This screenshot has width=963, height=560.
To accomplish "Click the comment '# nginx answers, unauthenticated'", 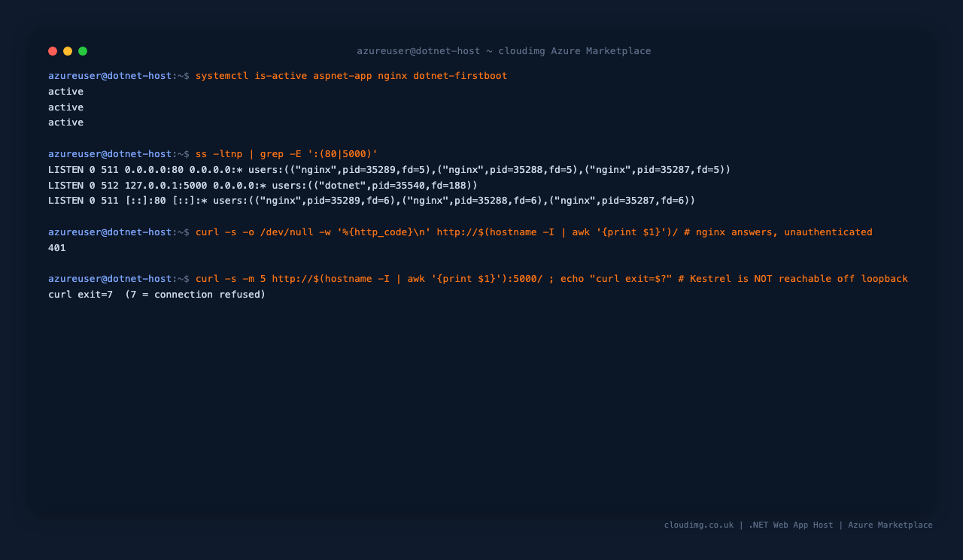I will click(x=778, y=232).
